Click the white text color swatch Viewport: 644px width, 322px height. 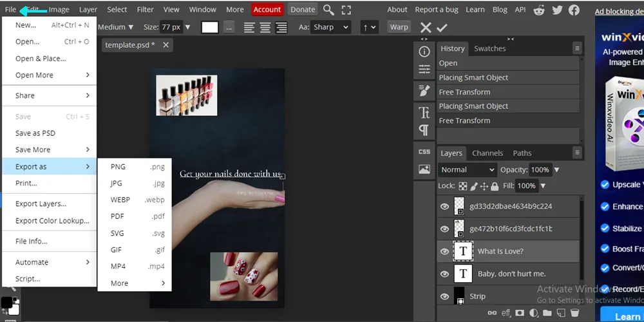(x=210, y=27)
